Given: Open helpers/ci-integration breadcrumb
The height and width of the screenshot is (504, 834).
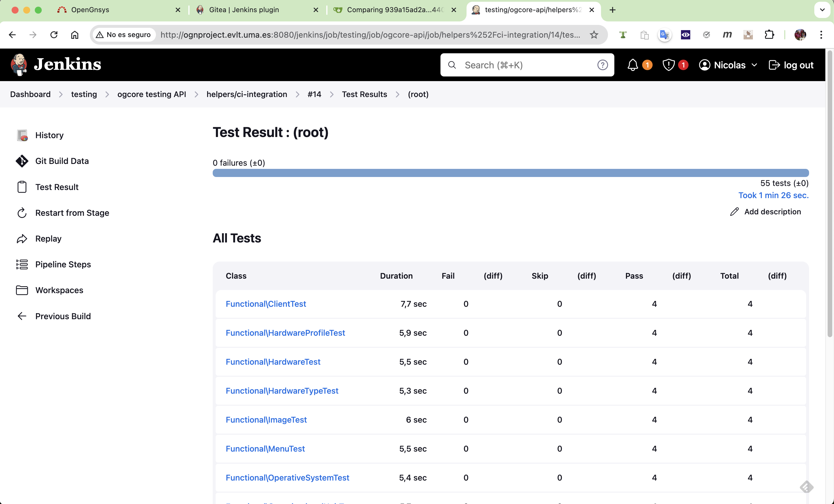Looking at the screenshot, I should [247, 94].
